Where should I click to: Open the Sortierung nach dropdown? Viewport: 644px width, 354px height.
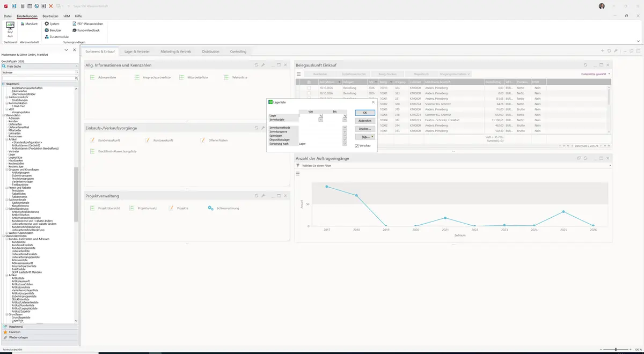coord(345,144)
